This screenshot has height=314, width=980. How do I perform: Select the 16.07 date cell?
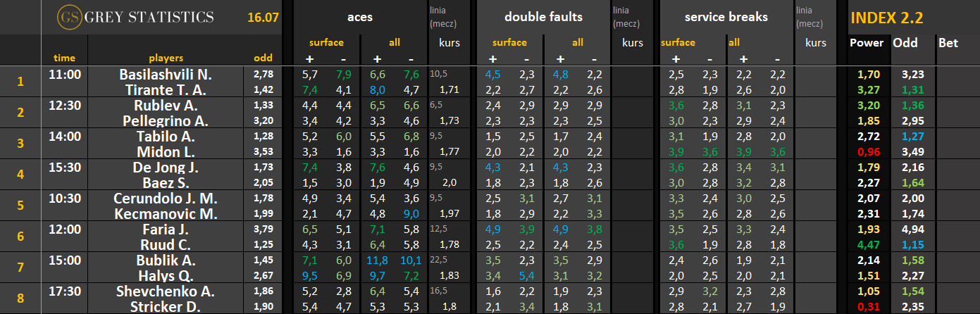pyautogui.click(x=262, y=17)
